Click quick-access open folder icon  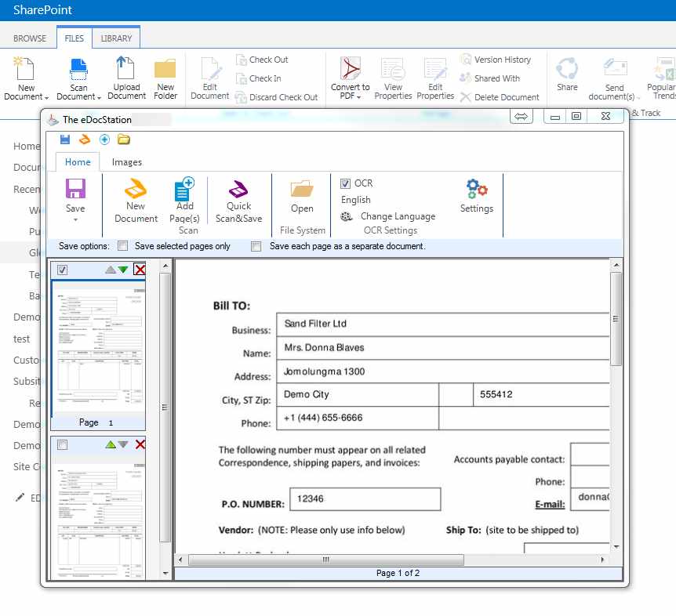(124, 140)
